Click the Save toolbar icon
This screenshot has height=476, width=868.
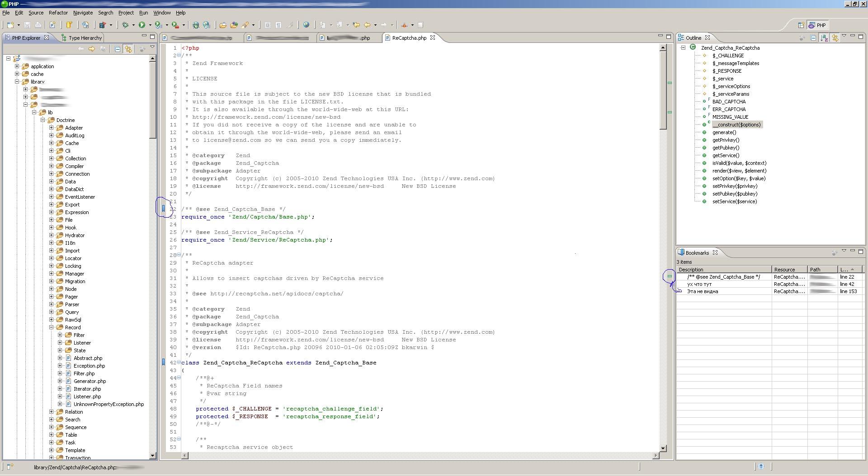(x=27, y=25)
